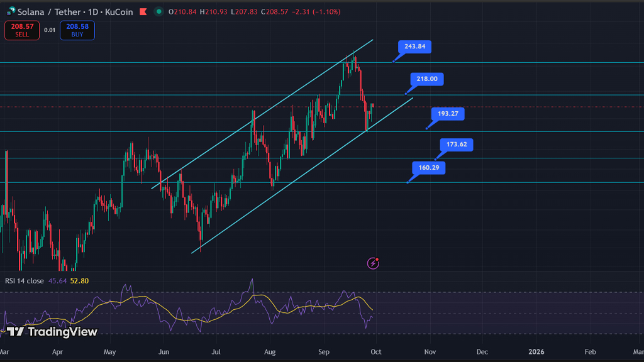Image resolution: width=644 pixels, height=362 pixels.
Task: Click the pink lightning bolt event icon
Action: 373,263
